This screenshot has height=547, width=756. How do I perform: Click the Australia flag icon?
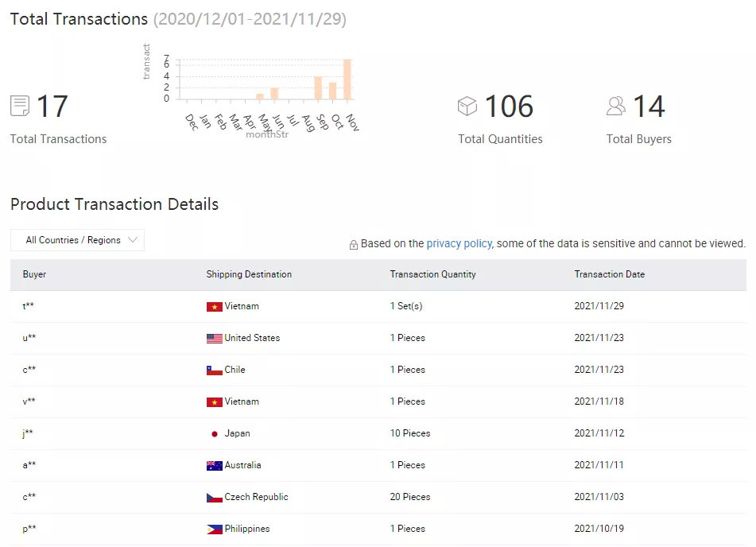214,465
